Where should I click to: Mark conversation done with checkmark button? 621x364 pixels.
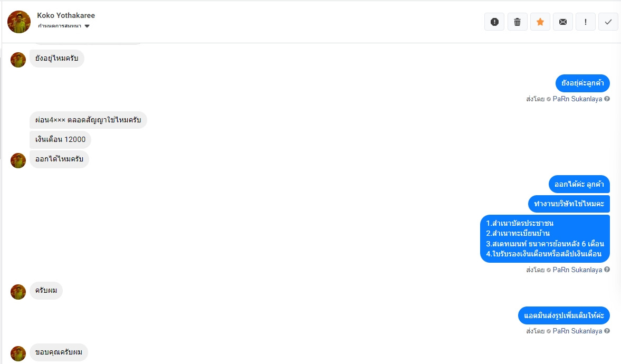click(608, 22)
